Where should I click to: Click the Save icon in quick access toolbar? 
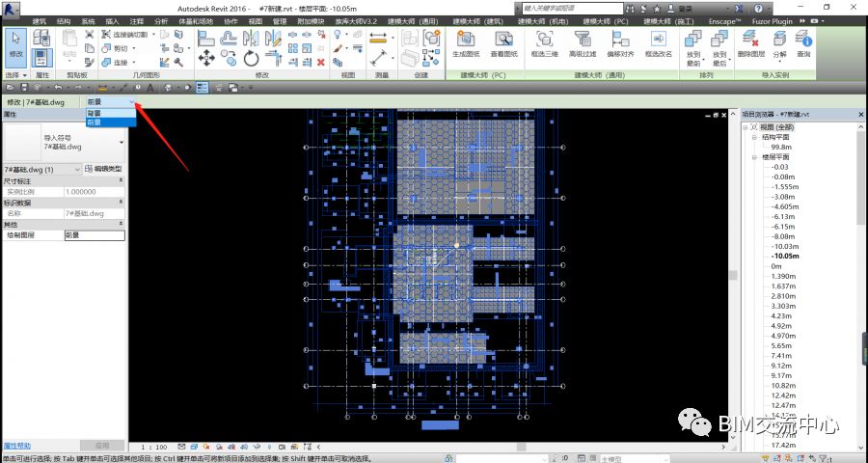24,88
